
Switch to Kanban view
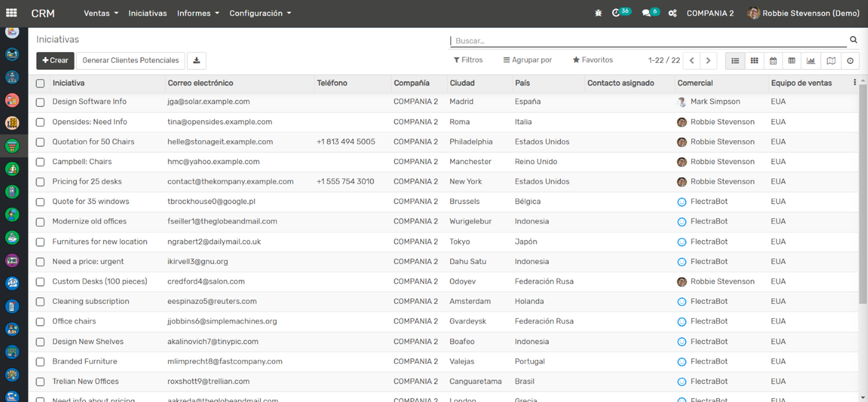tap(754, 61)
